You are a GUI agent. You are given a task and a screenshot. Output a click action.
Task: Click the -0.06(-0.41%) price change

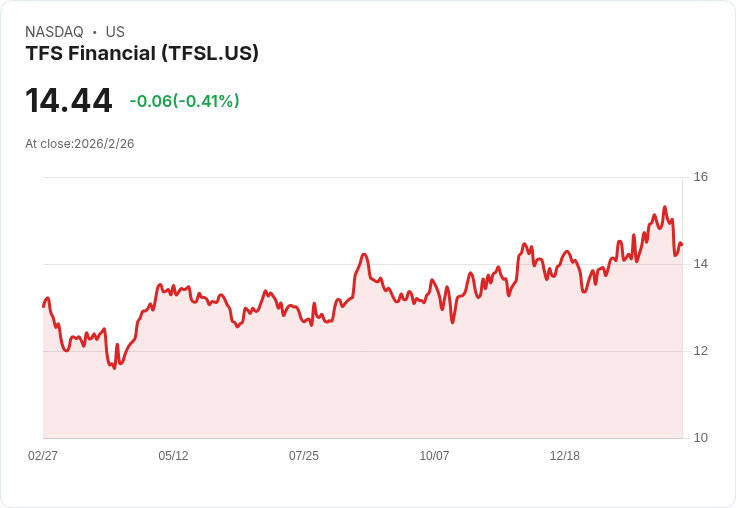coord(184,101)
